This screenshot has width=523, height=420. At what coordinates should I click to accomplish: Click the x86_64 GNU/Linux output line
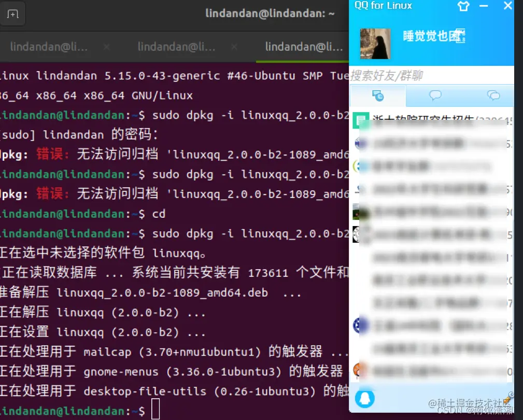pyautogui.click(x=96, y=96)
